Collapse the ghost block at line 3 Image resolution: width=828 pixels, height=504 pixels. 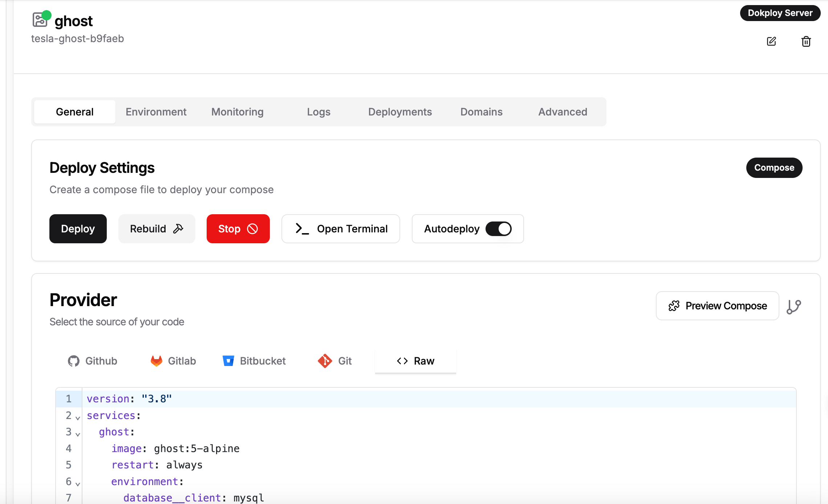coord(78,434)
